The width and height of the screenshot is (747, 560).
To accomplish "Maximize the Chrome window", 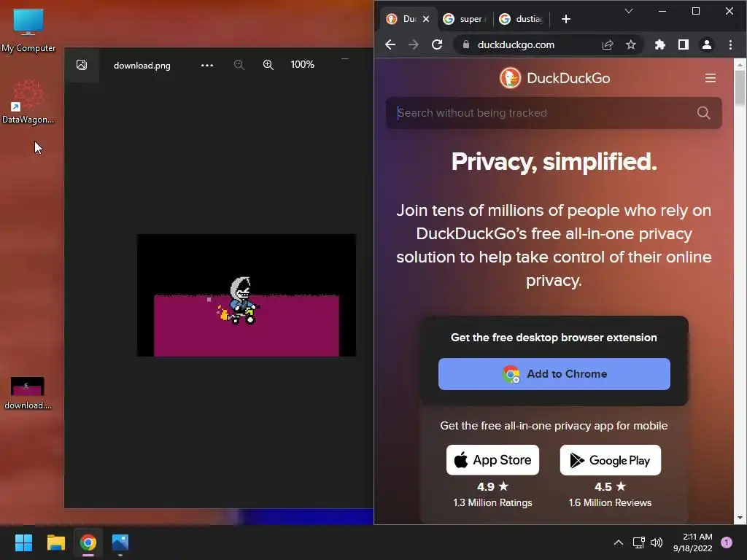I will [695, 11].
